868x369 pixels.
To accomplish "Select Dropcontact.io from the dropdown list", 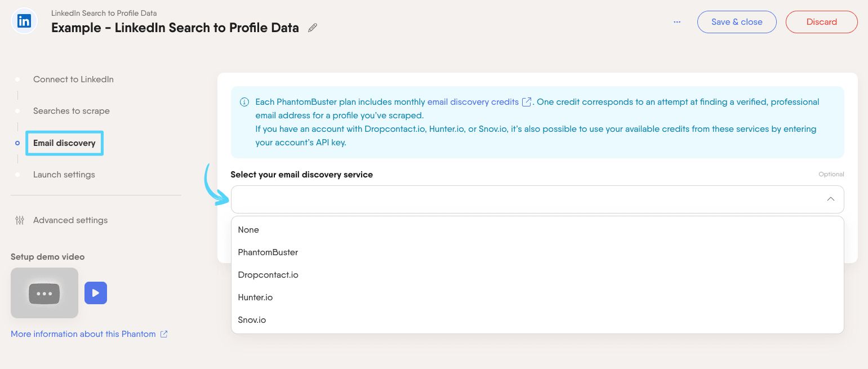I will 537,275.
